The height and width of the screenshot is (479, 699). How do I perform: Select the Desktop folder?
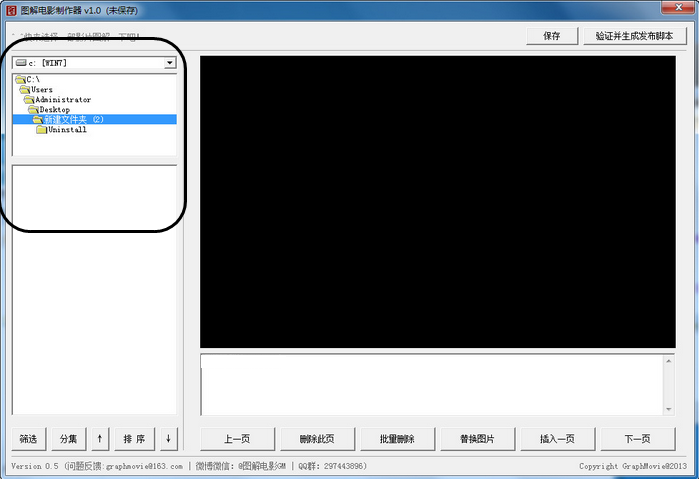(x=49, y=109)
